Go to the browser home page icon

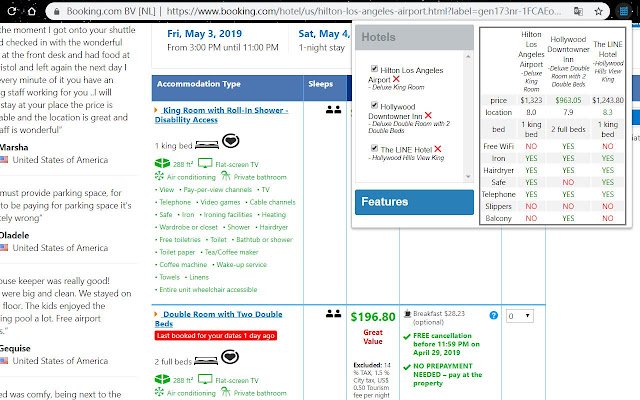[x=31, y=11]
